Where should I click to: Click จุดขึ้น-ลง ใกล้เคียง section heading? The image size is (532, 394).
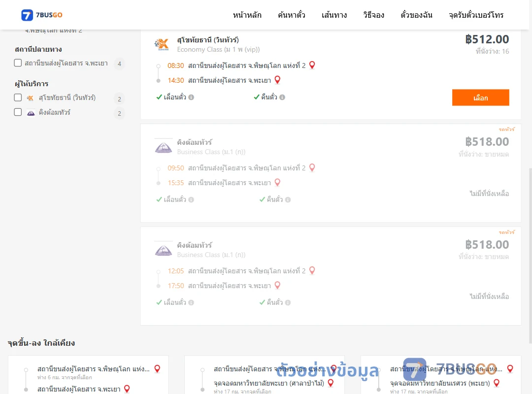pos(41,343)
